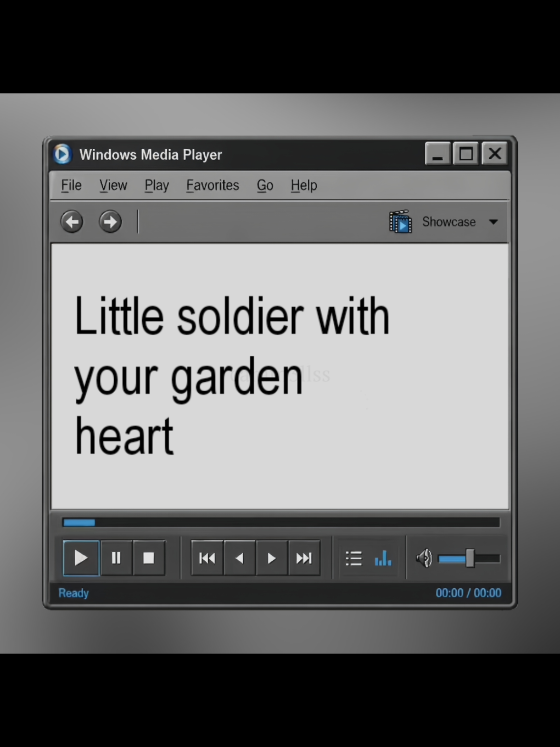Stop playback with the square stop button
This screenshot has height=747, width=560.
[x=149, y=558]
